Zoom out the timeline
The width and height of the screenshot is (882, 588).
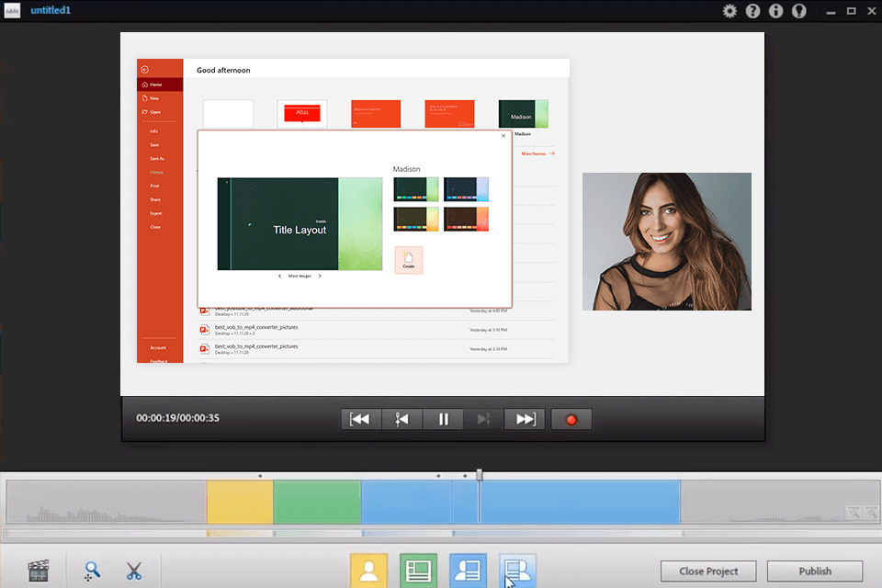pos(854,513)
